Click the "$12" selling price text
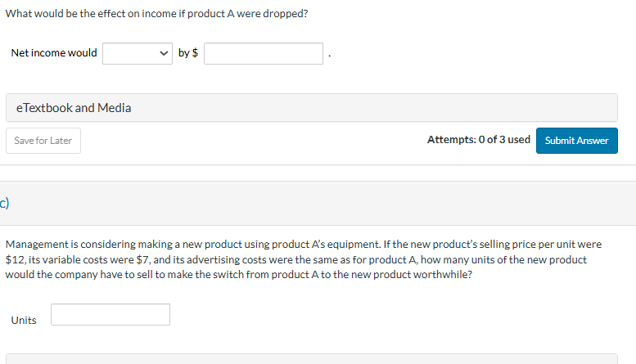The image size is (636, 364). [x=15, y=259]
